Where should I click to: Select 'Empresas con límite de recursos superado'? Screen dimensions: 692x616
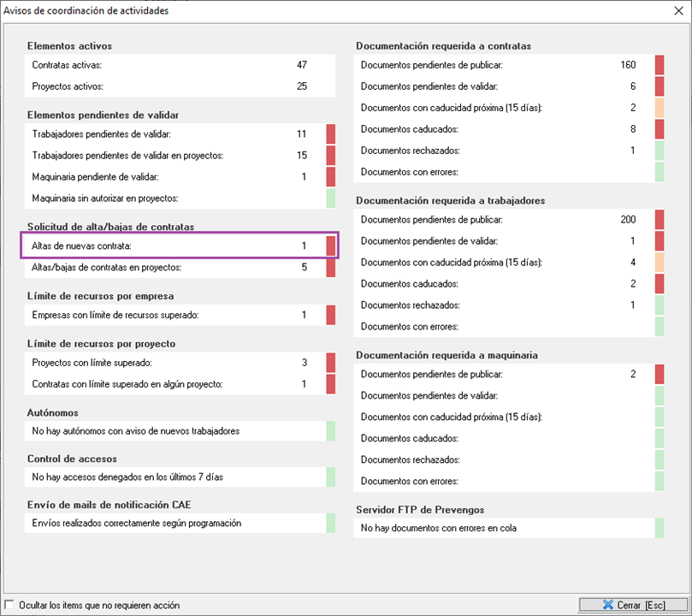[171, 315]
